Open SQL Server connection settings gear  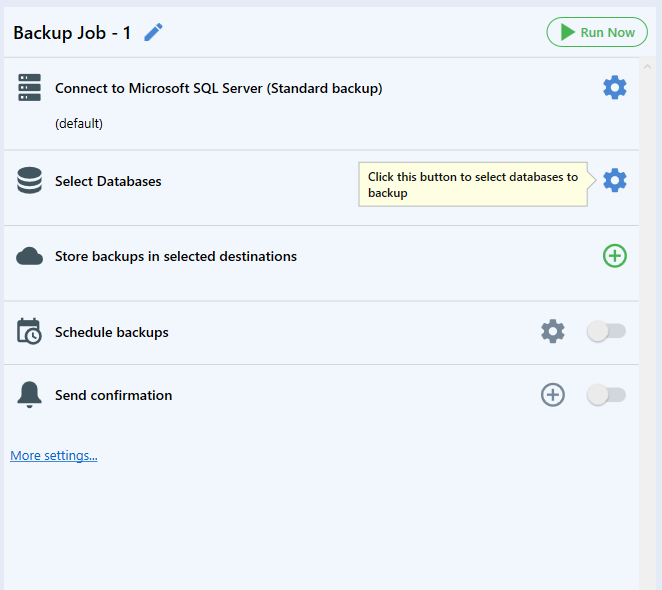615,88
